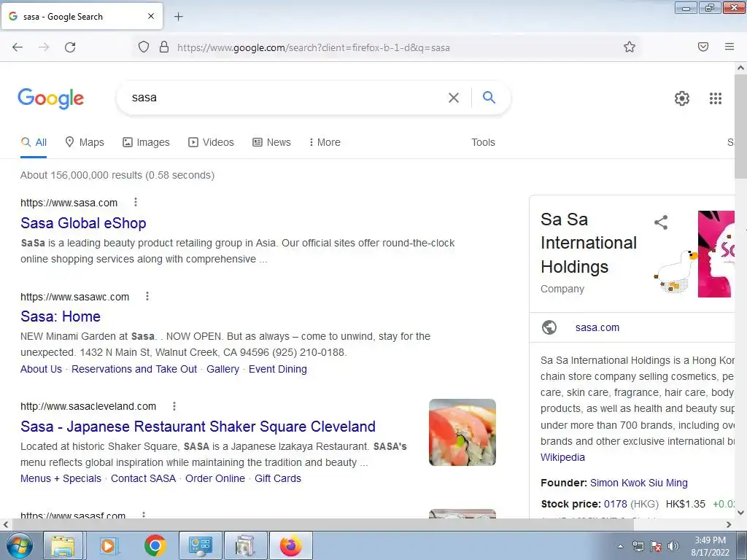Launch media player from taskbar
The image size is (747, 560).
[108, 545]
